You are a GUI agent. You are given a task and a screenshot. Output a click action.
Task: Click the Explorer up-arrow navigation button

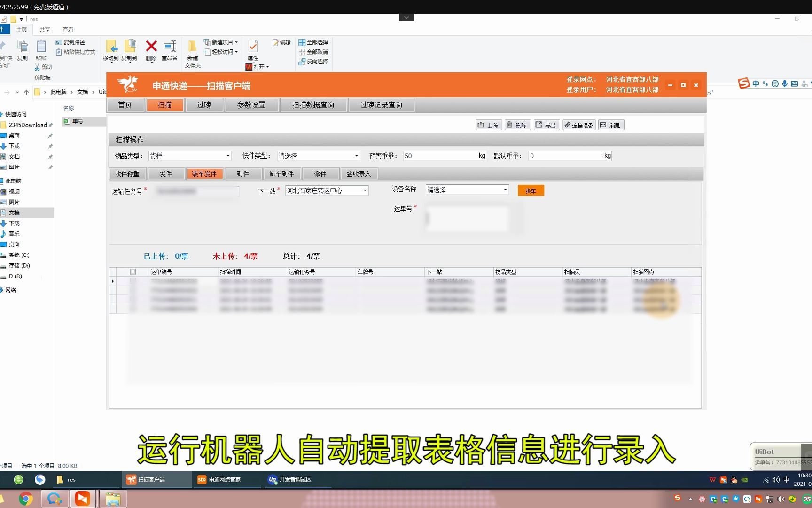click(26, 92)
